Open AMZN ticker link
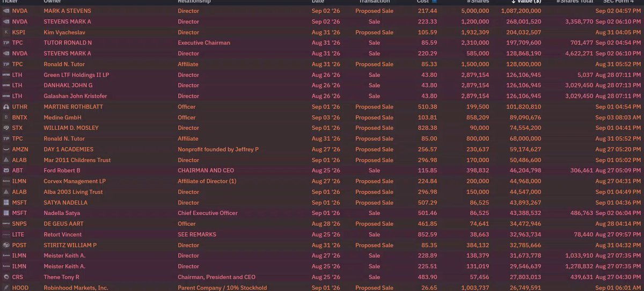 [x=20, y=149]
